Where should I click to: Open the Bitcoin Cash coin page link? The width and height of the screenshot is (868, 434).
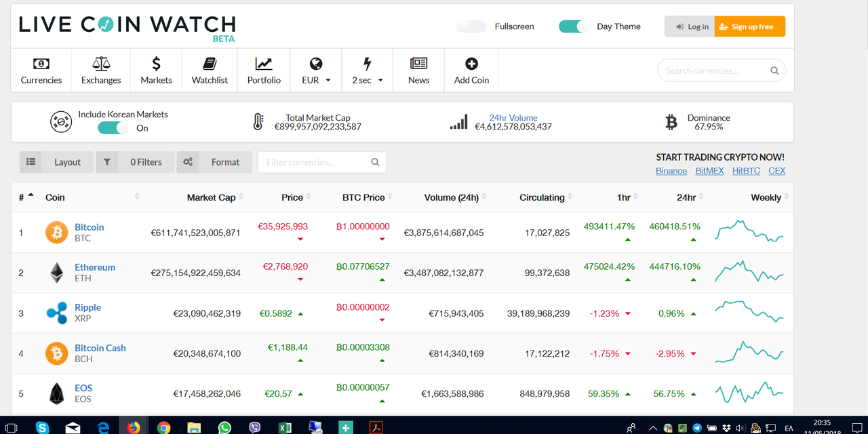[100, 348]
